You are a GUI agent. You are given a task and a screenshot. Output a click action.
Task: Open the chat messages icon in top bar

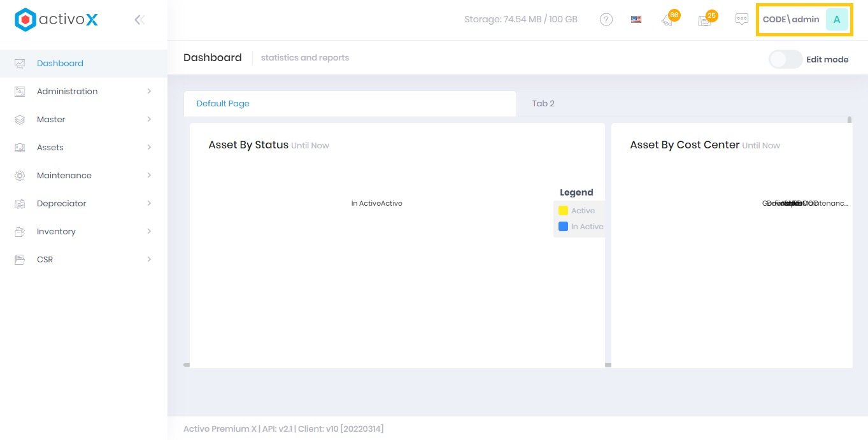pyautogui.click(x=741, y=19)
